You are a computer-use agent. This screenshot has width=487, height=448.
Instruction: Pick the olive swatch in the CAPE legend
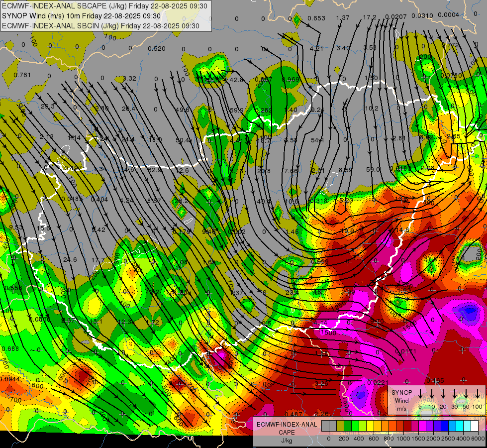coord(340,426)
